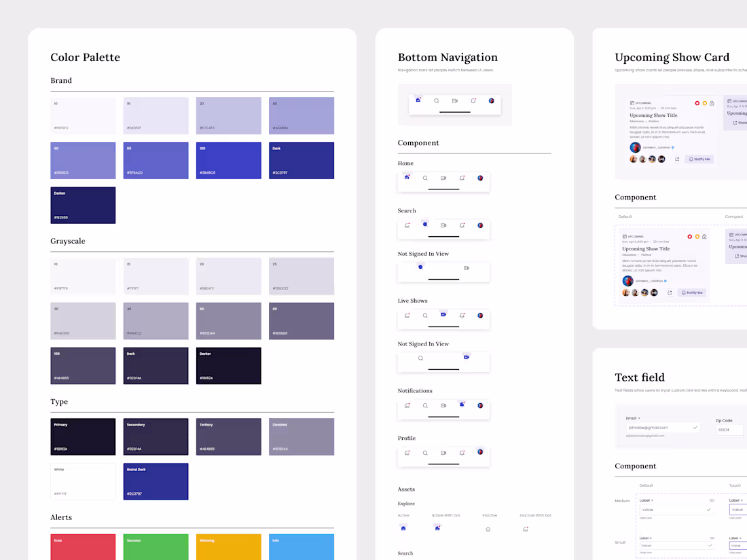The height and width of the screenshot is (560, 747).
Task: Switch to the Touch text field column
Action: (x=735, y=485)
